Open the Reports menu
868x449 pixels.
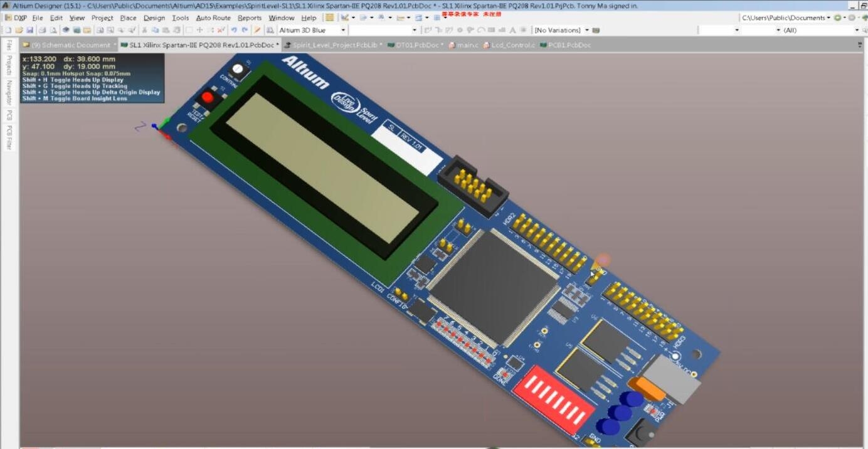tap(250, 18)
